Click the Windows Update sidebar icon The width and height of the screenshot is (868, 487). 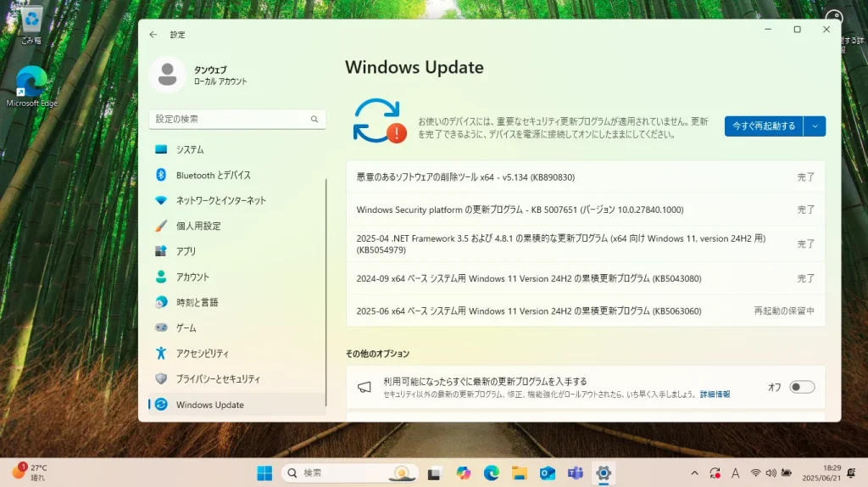161,405
